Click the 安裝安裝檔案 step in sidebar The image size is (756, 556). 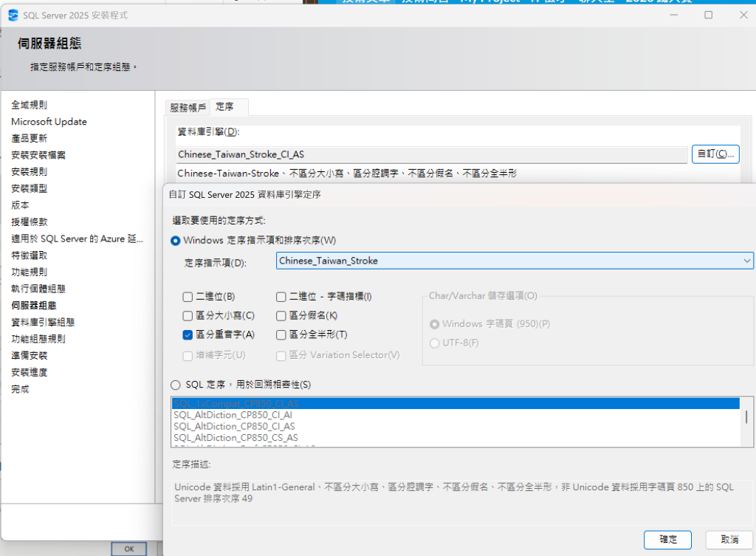(x=38, y=155)
